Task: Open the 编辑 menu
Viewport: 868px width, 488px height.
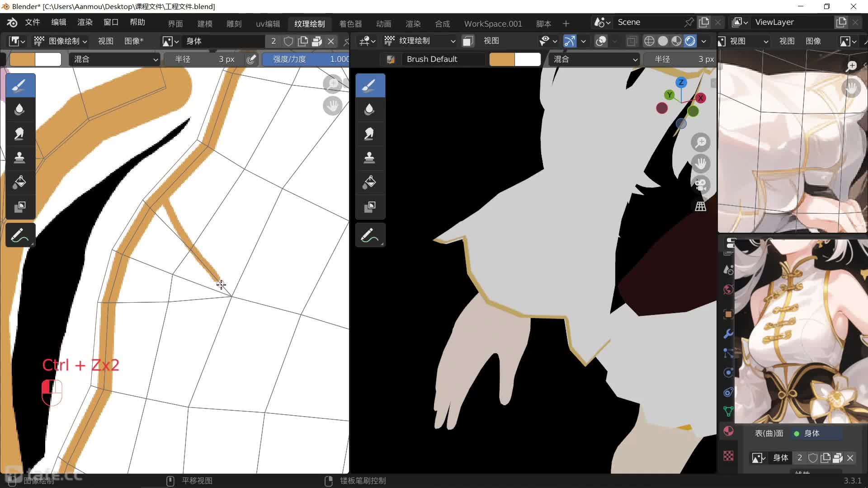Action: [59, 22]
